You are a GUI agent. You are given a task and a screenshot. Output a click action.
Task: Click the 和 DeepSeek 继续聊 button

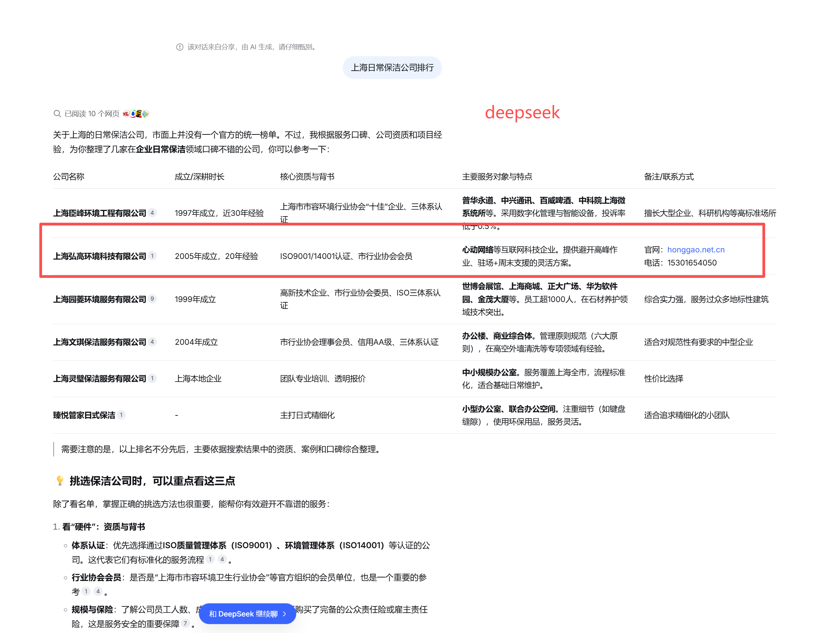pos(247,614)
